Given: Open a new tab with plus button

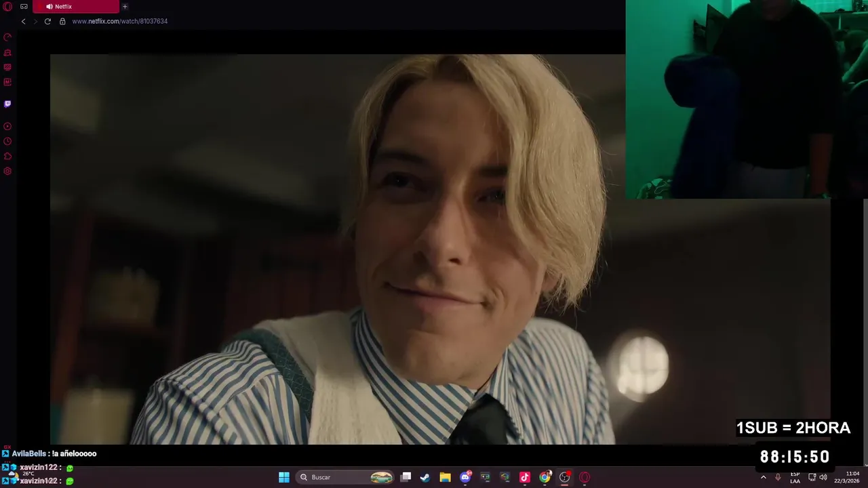Looking at the screenshot, I should click(125, 7).
